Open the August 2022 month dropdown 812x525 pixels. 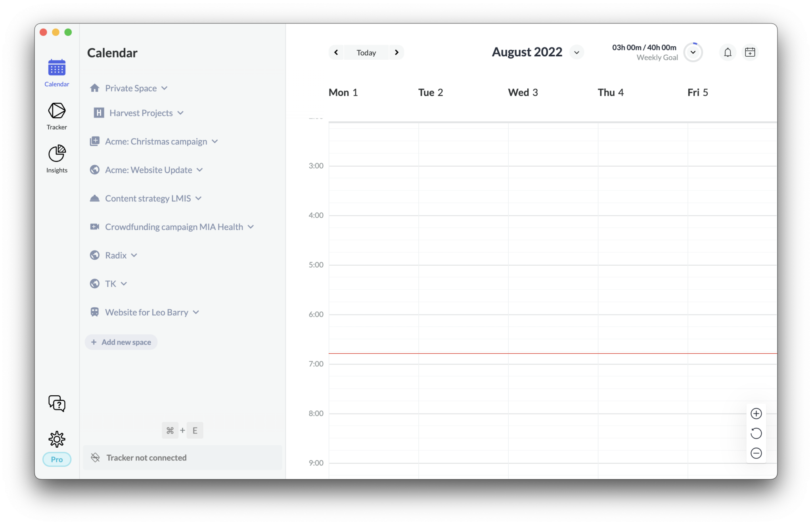pos(576,52)
